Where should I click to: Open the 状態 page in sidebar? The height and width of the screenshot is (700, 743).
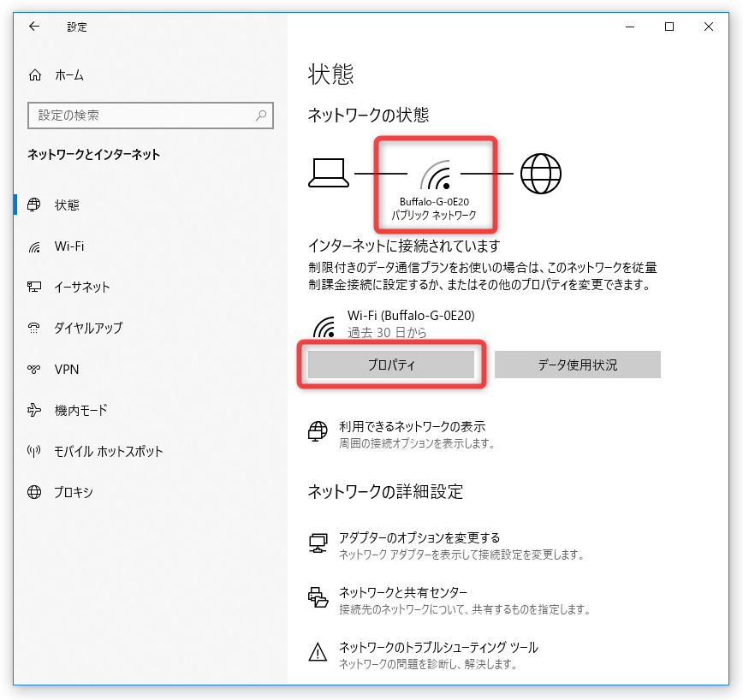[x=67, y=205]
